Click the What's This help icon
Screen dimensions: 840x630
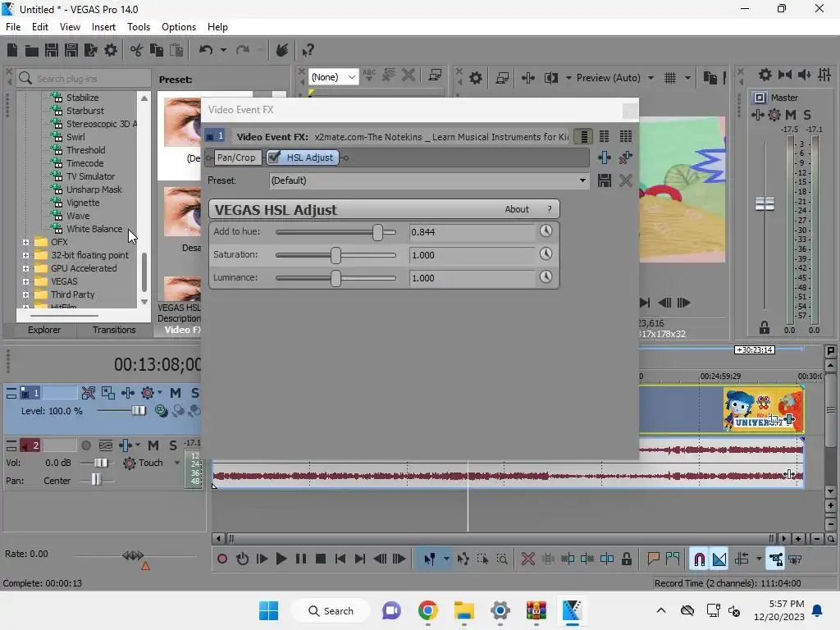[x=308, y=50]
